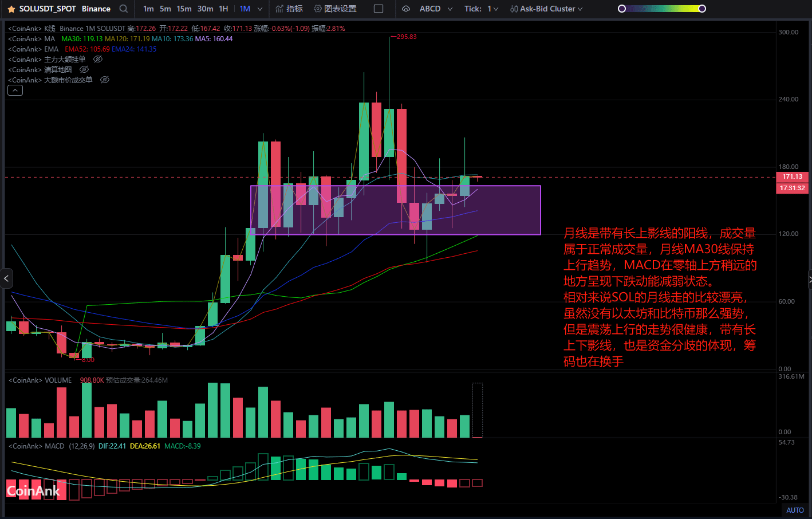The height and width of the screenshot is (519, 812).
Task: Select the 1M monthly timeframe
Action: pos(245,9)
